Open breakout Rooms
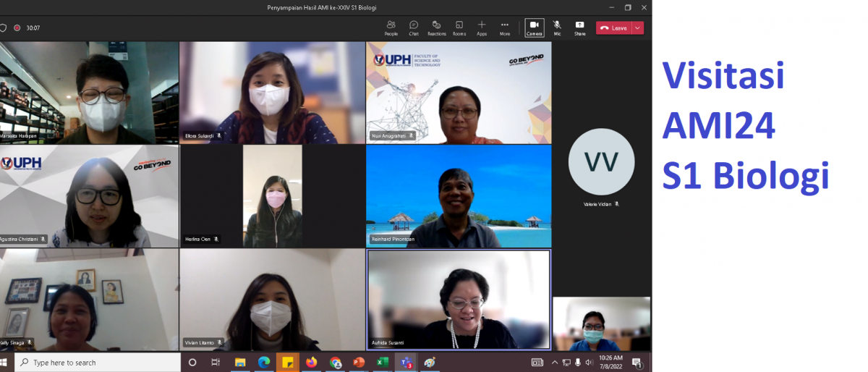This screenshot has width=868, height=372. click(459, 28)
